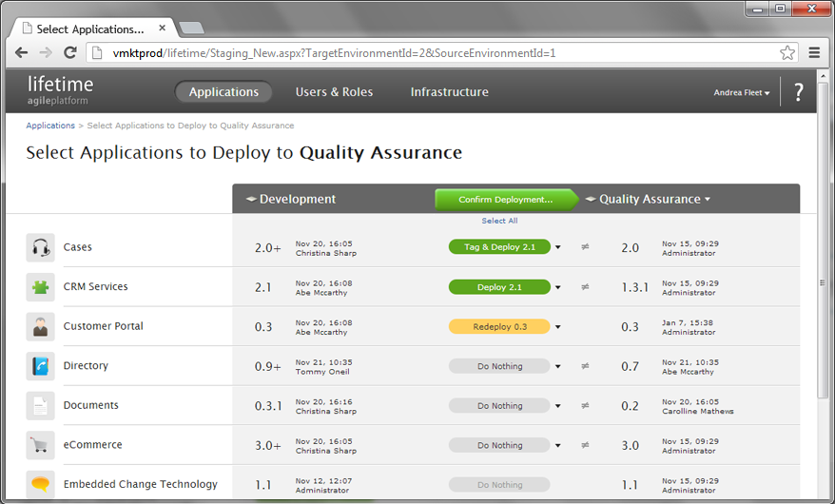Reload the page with the refresh icon
This screenshot has height=504, width=835.
[70, 52]
